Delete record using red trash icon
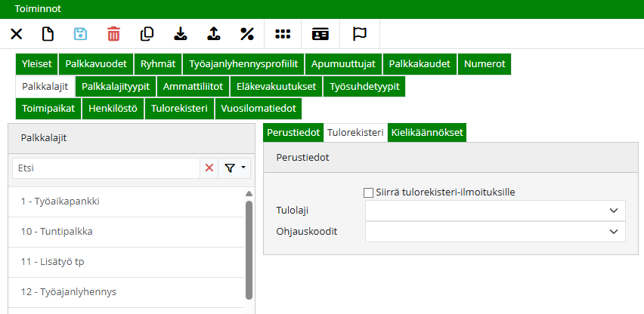644x314 pixels. pyautogui.click(x=113, y=34)
